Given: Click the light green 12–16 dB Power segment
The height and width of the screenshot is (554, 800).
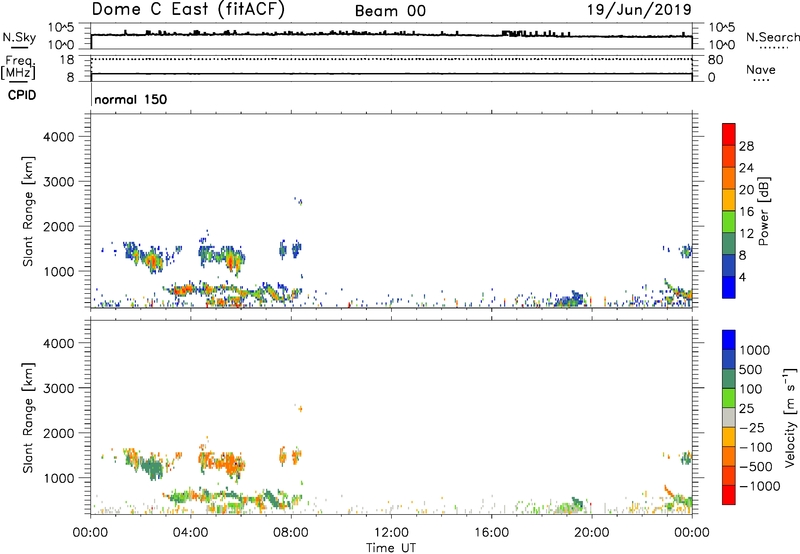Looking at the screenshot, I should coord(729,222).
